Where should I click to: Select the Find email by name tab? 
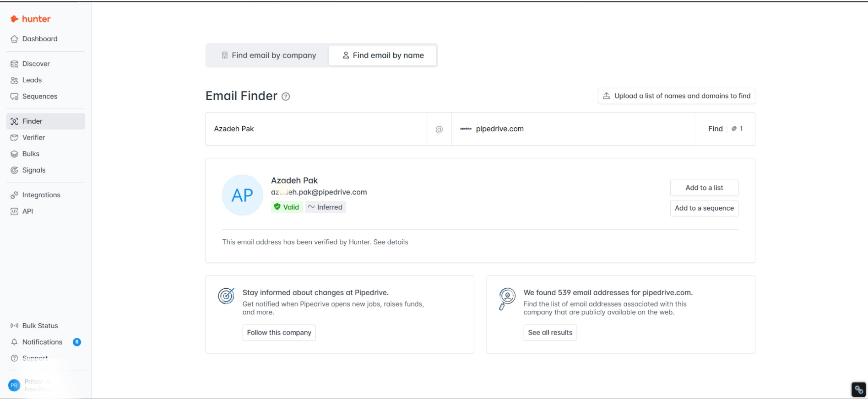[x=383, y=55]
